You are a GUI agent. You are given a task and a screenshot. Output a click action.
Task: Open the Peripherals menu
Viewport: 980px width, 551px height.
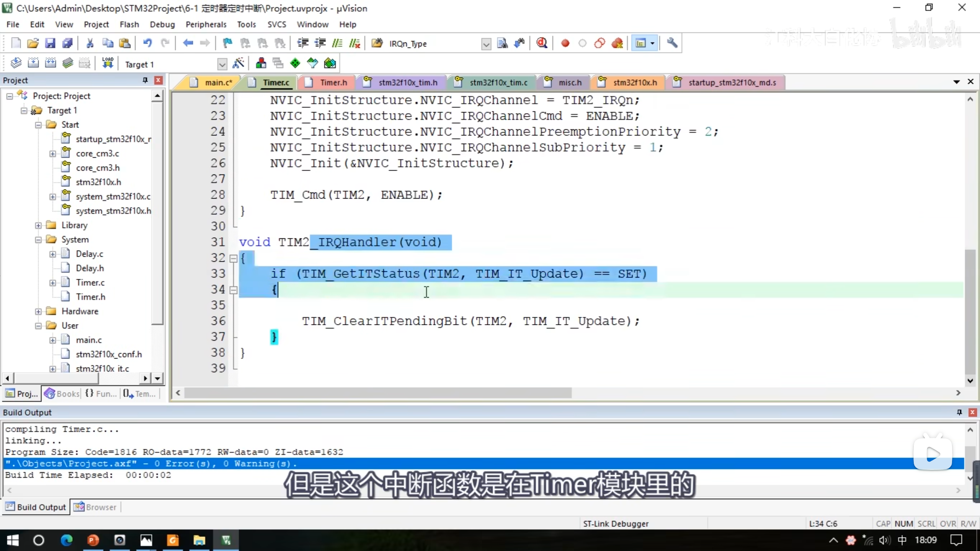coord(206,24)
